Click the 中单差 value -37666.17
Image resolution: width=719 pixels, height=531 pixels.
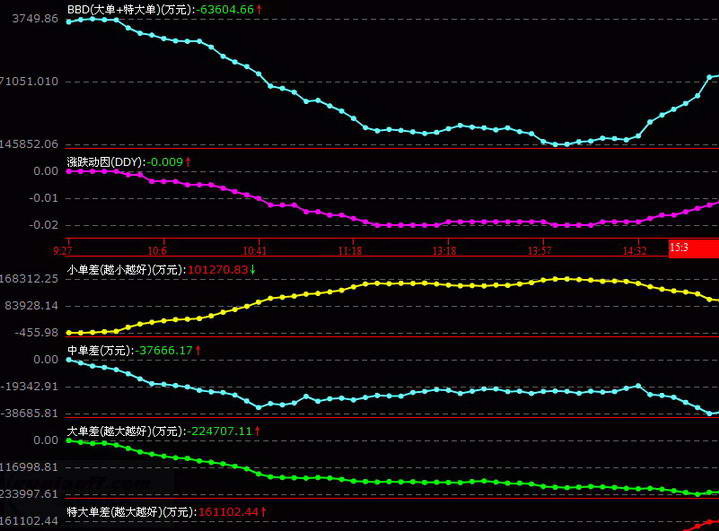point(164,350)
